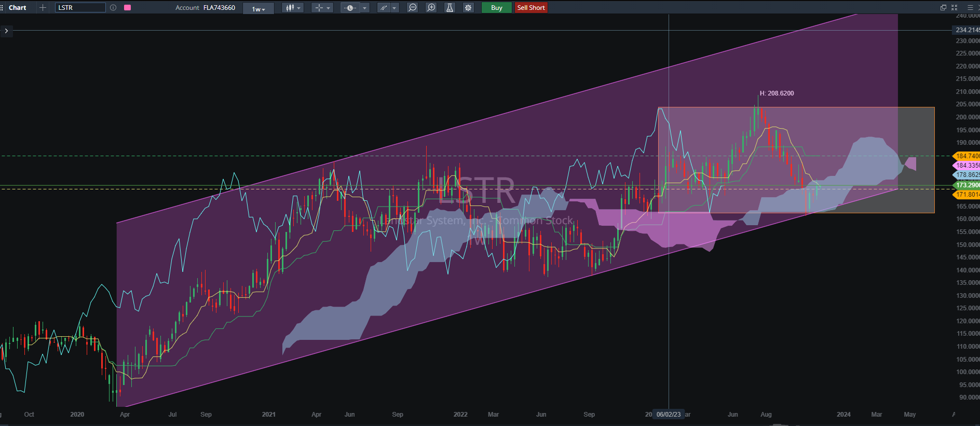Click the green Buy button
Image resolution: width=980 pixels, height=426 pixels.
[x=497, y=8]
